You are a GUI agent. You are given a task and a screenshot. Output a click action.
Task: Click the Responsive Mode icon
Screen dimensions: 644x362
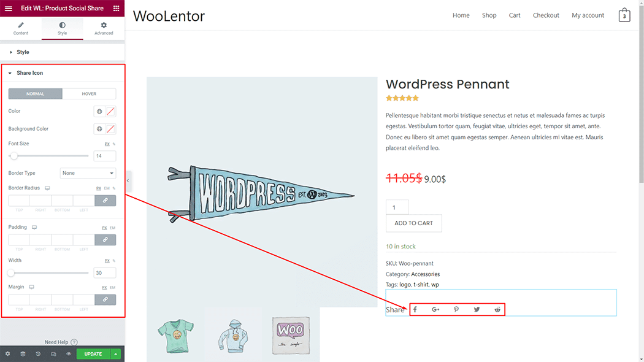click(53, 354)
